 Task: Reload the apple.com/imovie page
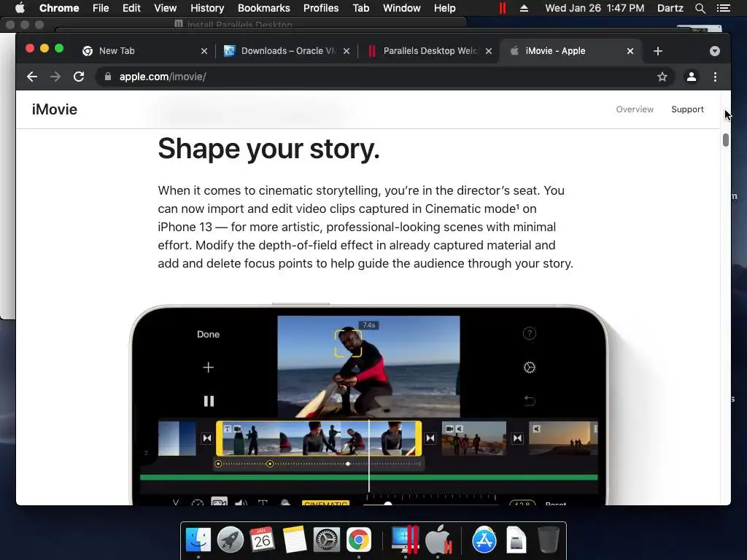point(79,77)
